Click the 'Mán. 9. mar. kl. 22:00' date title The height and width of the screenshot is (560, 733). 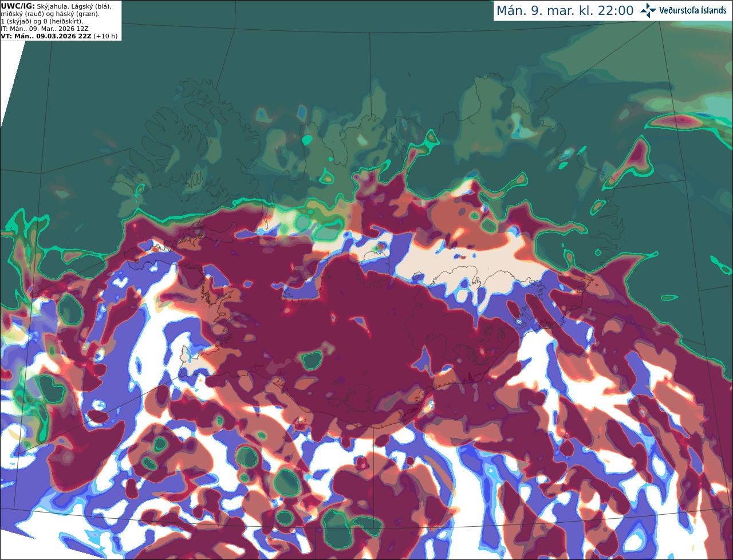(565, 11)
